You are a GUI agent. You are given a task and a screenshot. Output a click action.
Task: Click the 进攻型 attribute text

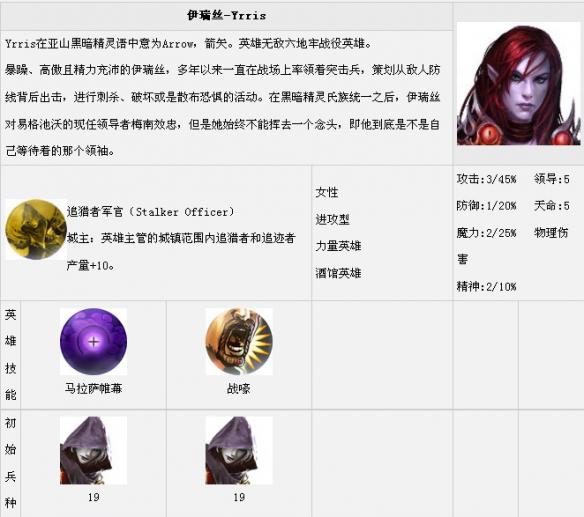[333, 219]
